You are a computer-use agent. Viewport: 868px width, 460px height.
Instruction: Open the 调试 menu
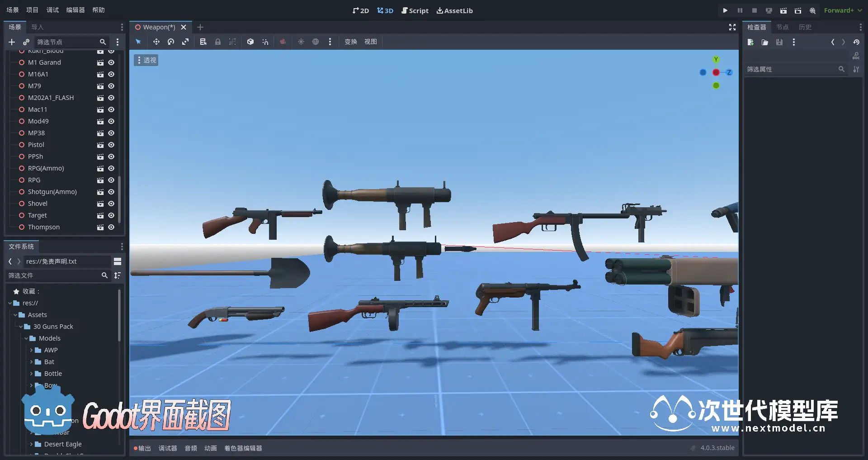click(52, 10)
